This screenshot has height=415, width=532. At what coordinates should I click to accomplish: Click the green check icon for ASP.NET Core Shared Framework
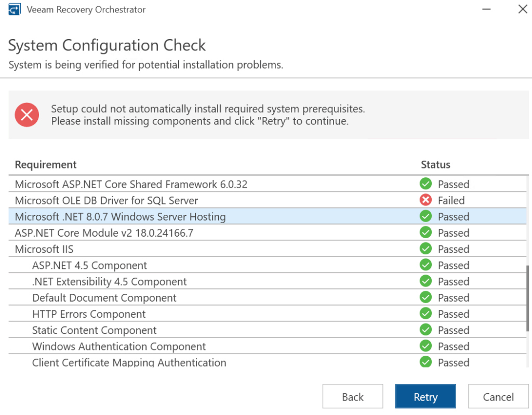(425, 184)
